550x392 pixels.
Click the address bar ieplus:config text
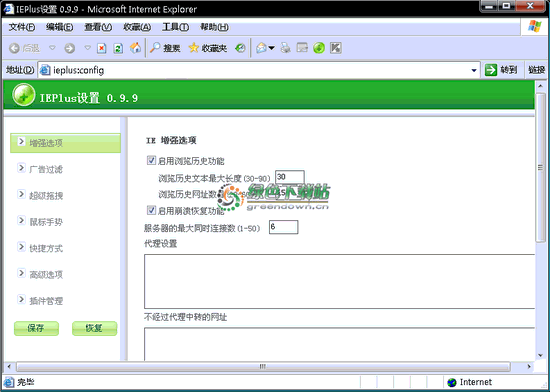[x=79, y=70]
